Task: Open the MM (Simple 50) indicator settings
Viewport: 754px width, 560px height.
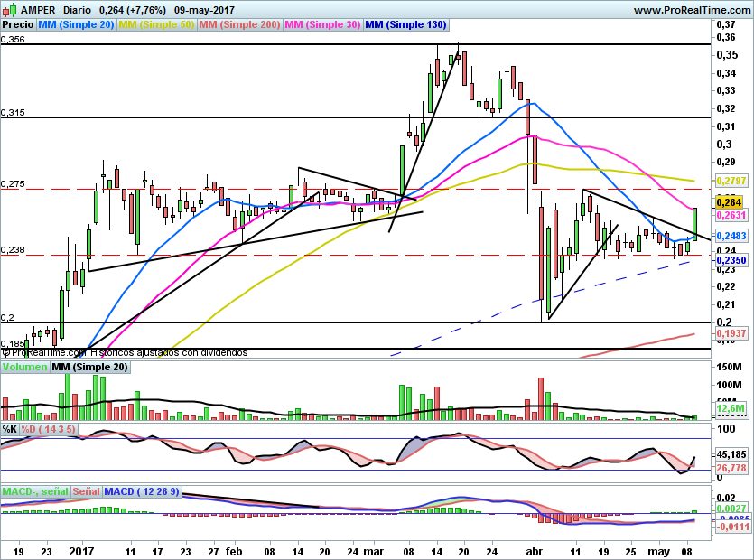Action: click(157, 25)
